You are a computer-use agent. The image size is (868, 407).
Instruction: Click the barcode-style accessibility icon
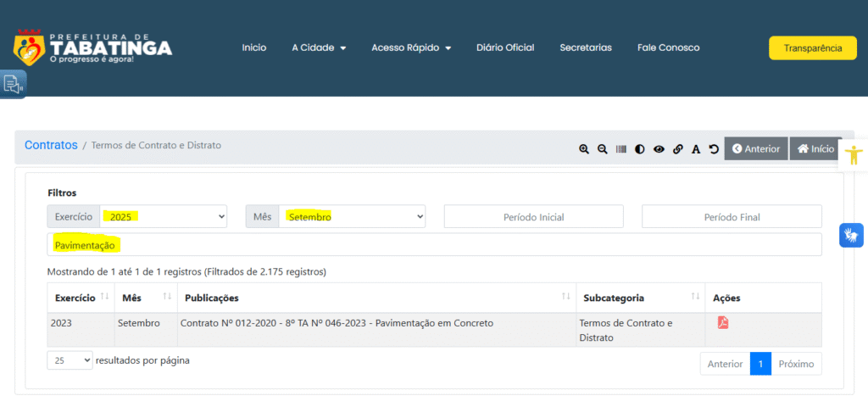[621, 149]
